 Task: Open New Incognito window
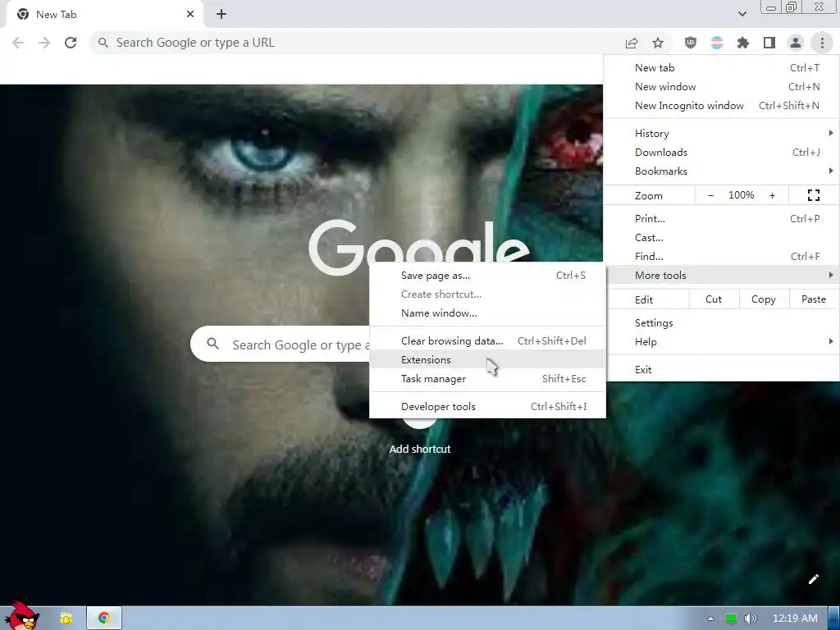click(721, 106)
